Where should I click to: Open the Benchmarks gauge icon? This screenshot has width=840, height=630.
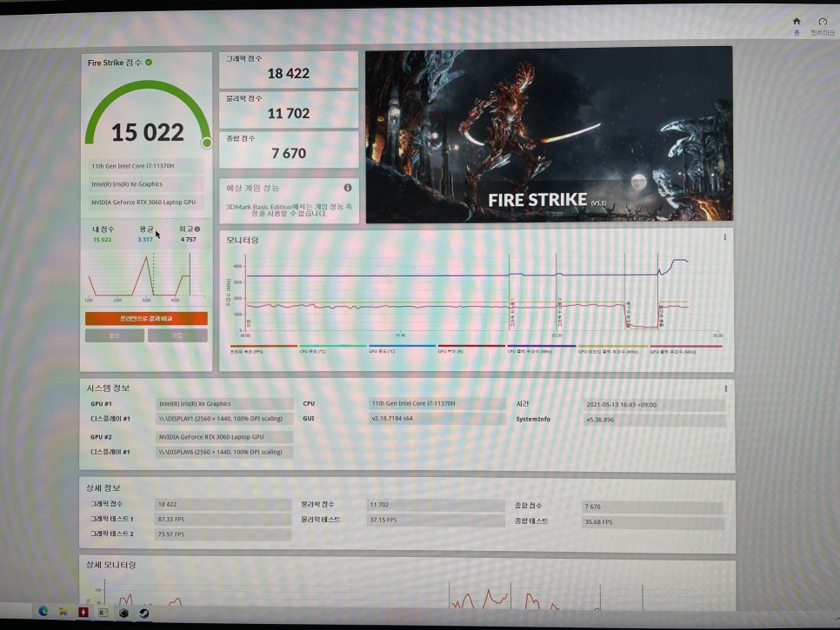(x=823, y=22)
